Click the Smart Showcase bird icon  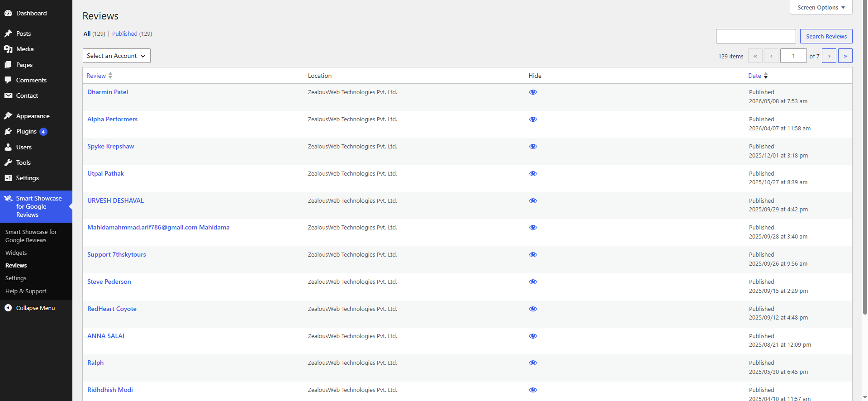8,198
